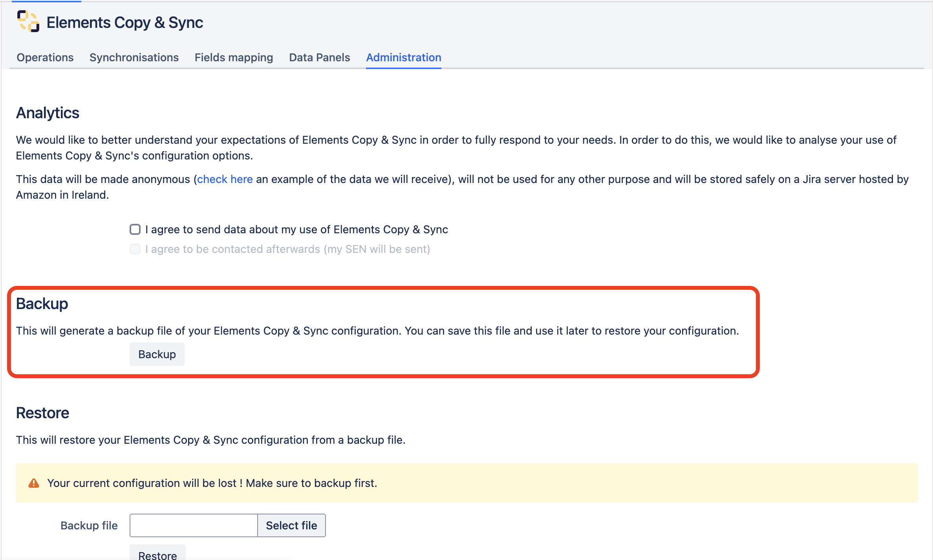Select the Administration tab
Screen dimensions: 933x560
pos(403,57)
